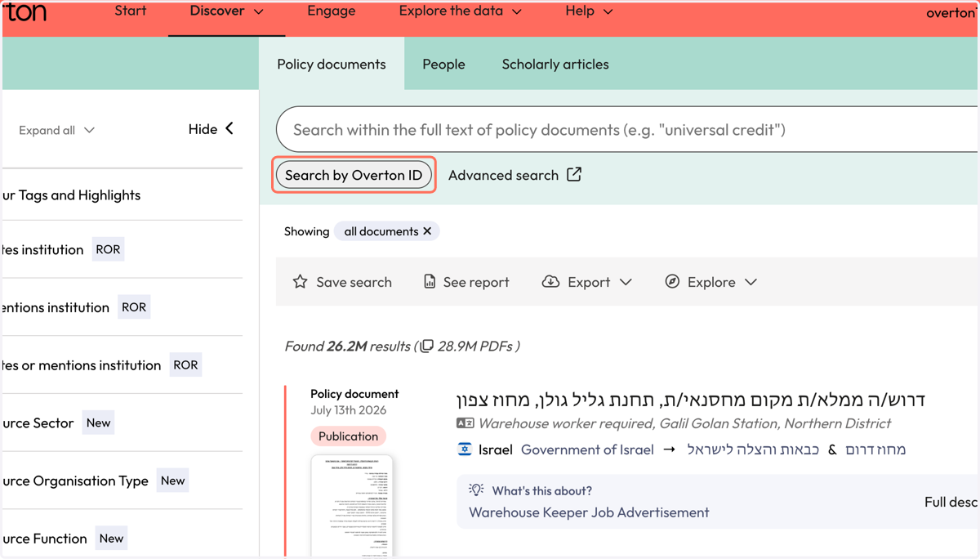Click Search by Overton ID button
980x559 pixels.
pos(354,175)
